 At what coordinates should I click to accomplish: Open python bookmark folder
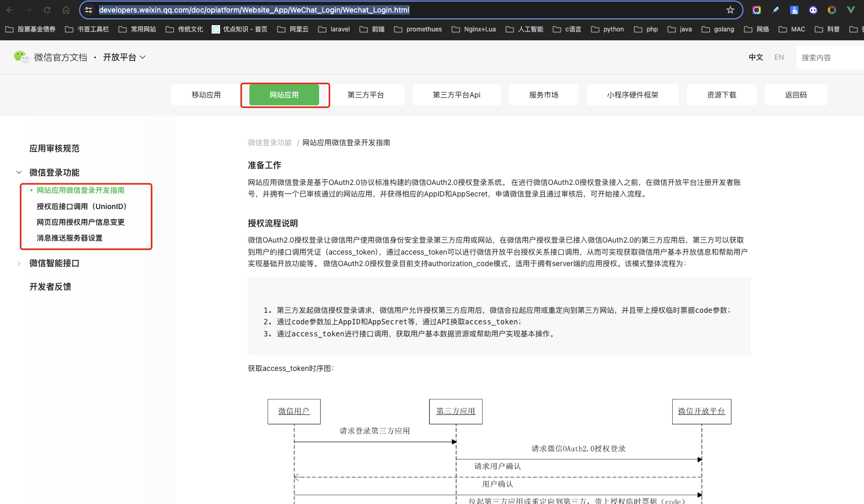tap(608, 29)
